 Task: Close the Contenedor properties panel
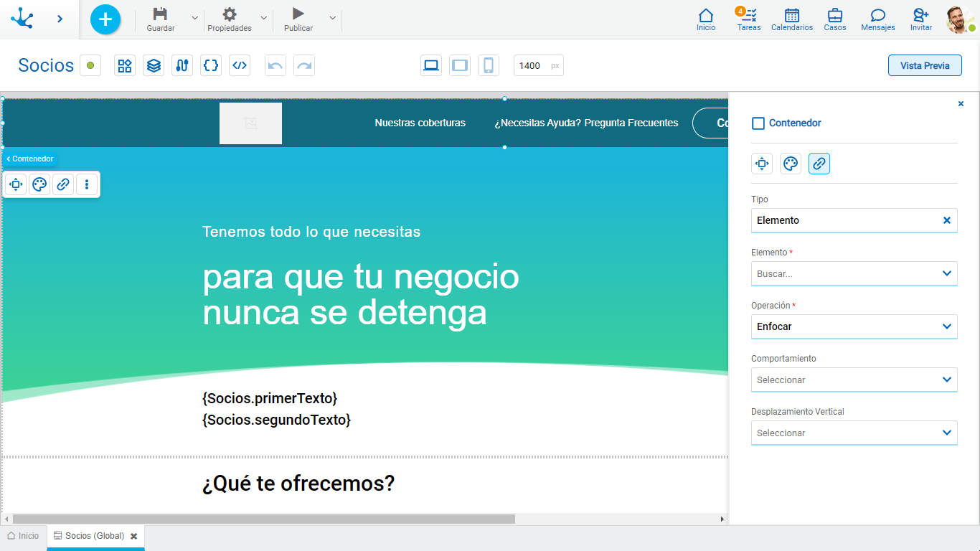[x=961, y=104]
